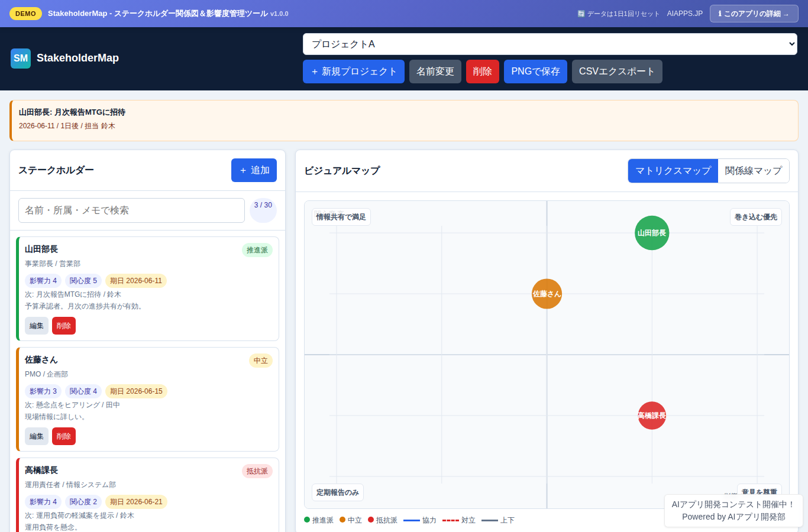Select the red 高橋課長 map node
Image resolution: width=808 pixels, height=532 pixels.
(652, 416)
